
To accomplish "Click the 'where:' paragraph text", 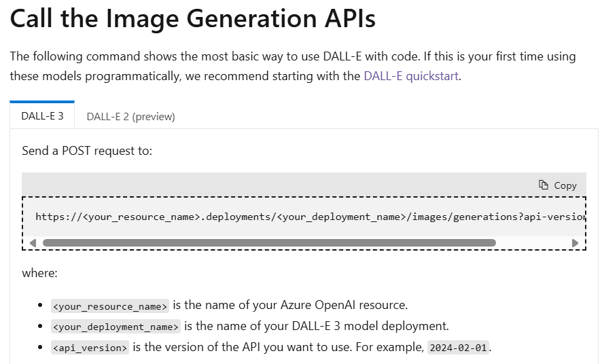I will [39, 273].
